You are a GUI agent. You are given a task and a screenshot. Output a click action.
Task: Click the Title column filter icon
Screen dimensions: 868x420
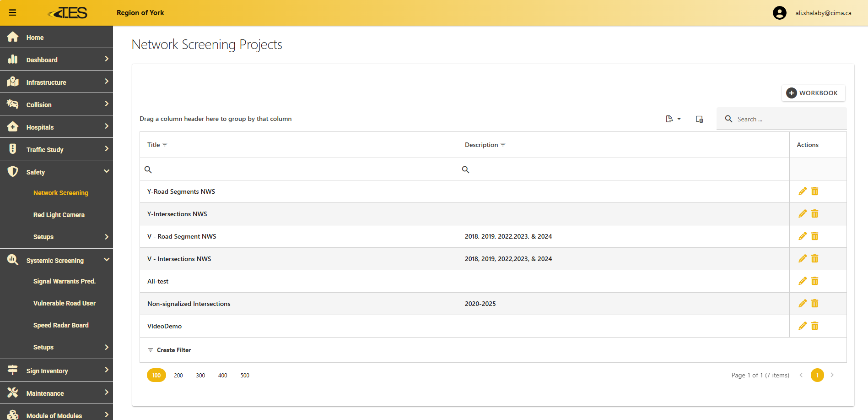point(165,145)
